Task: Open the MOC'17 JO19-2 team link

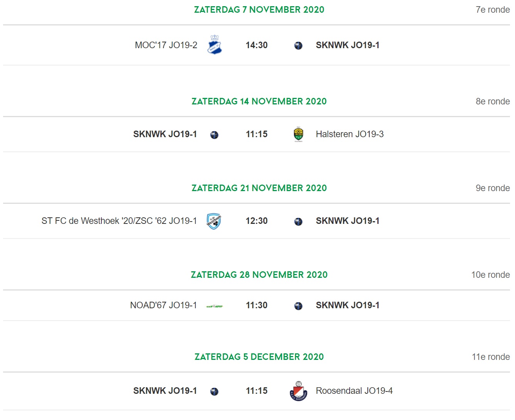Action: (166, 45)
